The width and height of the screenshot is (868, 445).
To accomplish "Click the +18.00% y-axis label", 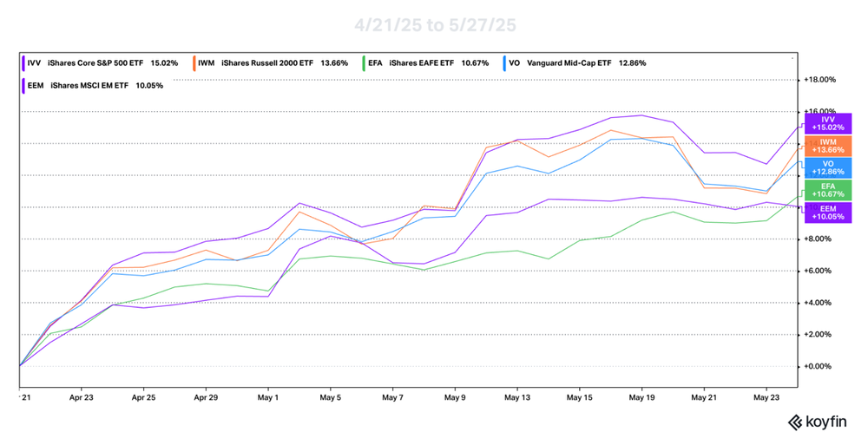I will pyautogui.click(x=820, y=80).
